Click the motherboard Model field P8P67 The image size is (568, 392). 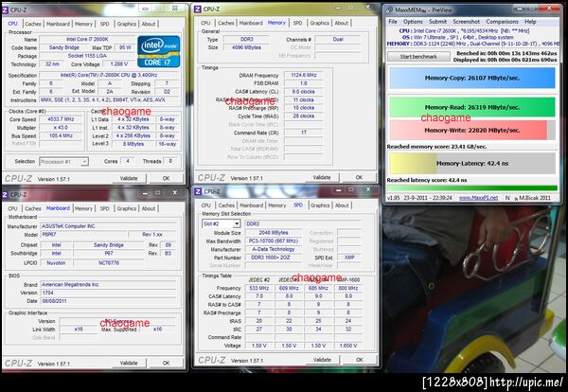[84, 235]
